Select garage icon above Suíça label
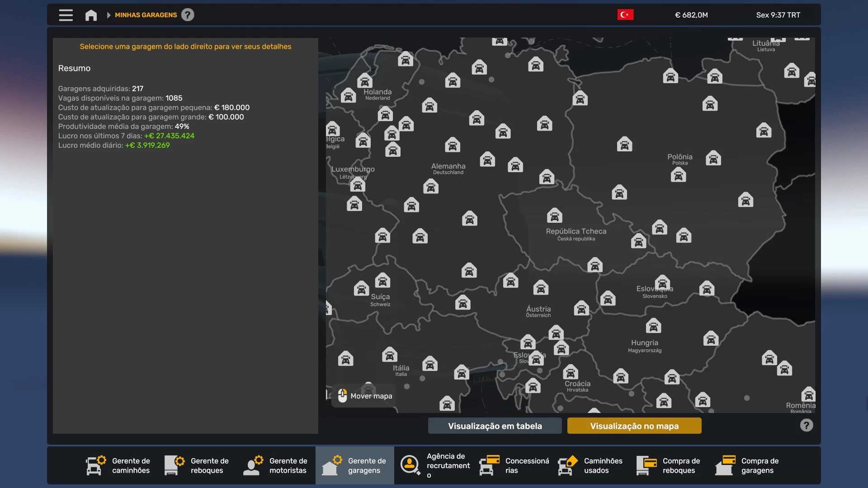The height and width of the screenshot is (488, 868). pos(382,281)
